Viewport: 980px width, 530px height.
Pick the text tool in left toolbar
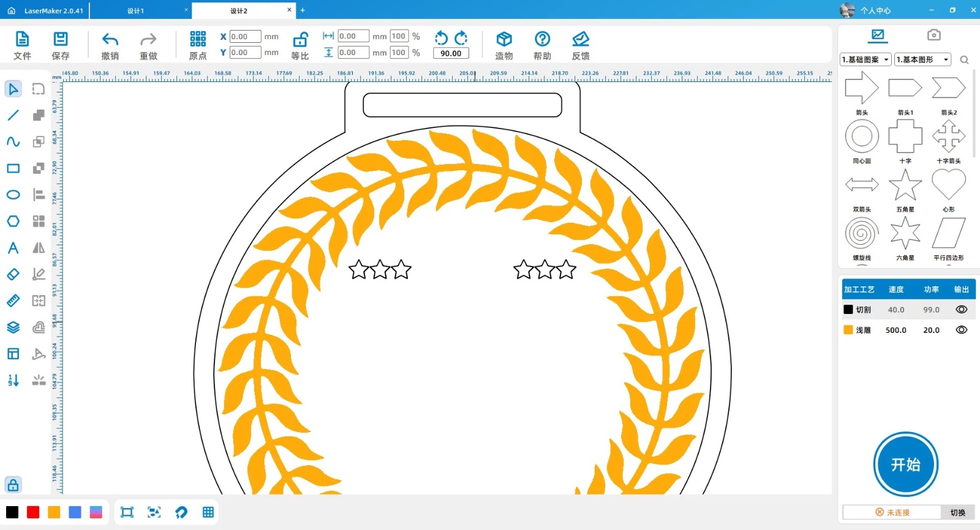pos(13,248)
